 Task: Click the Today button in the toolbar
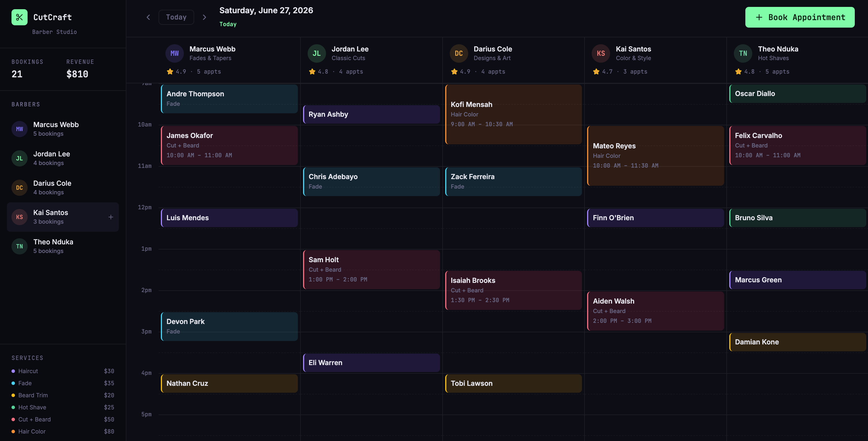[176, 17]
